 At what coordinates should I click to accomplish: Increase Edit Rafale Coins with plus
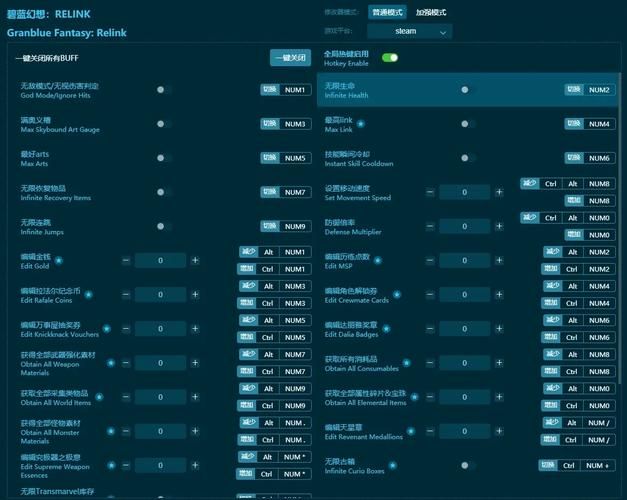pyautogui.click(x=195, y=295)
